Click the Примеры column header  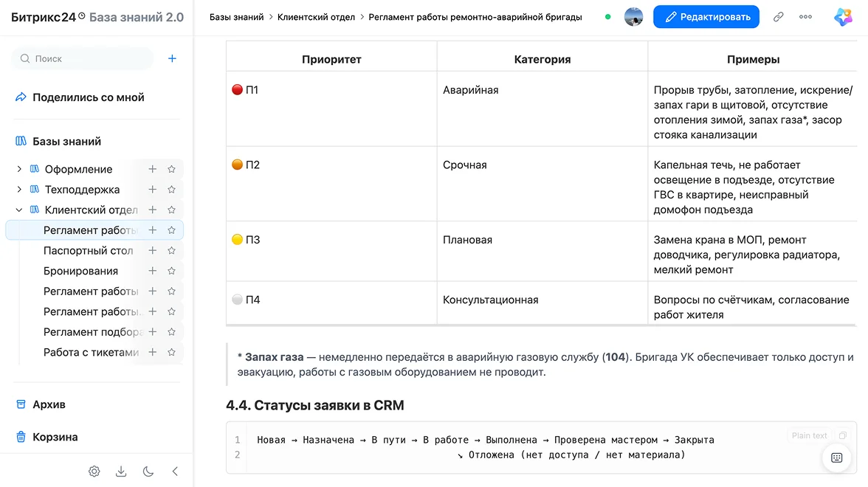pos(753,59)
